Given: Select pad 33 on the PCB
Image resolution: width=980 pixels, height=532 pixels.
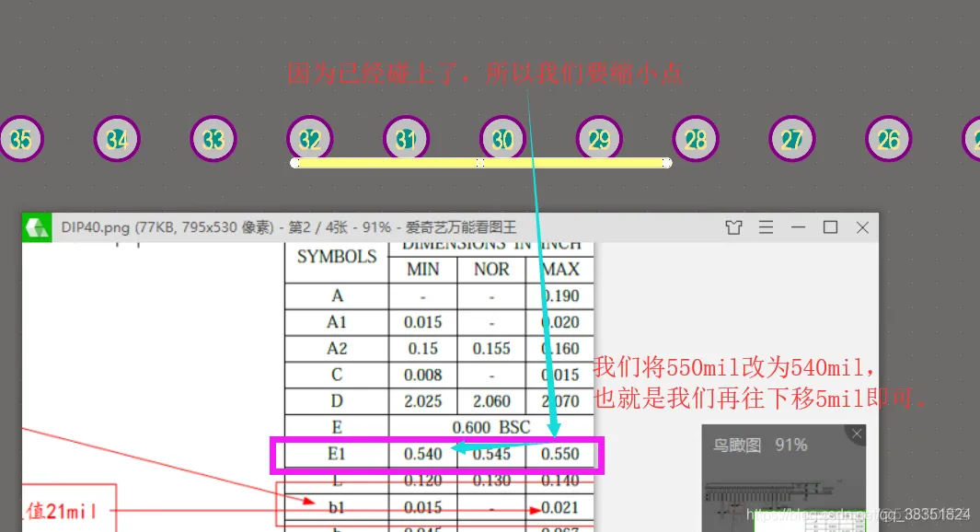Looking at the screenshot, I should 213,140.
